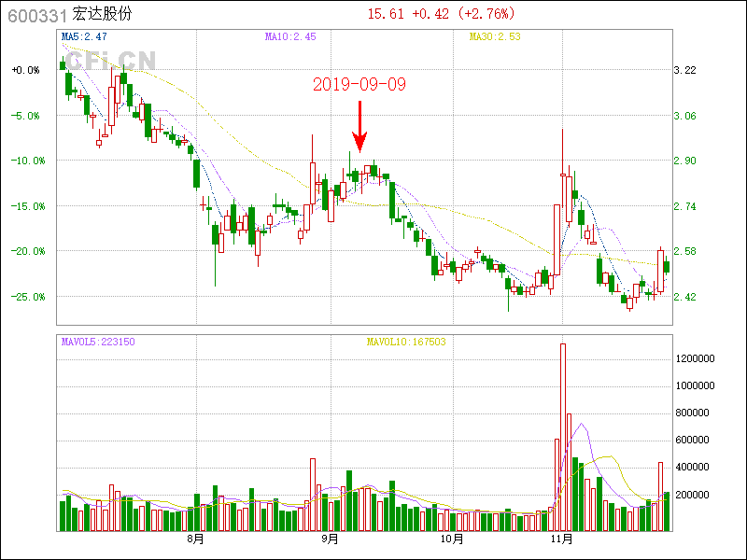Click the (+2.76%) percentage change text
Image resolution: width=747 pixels, height=560 pixels.
coord(486,14)
